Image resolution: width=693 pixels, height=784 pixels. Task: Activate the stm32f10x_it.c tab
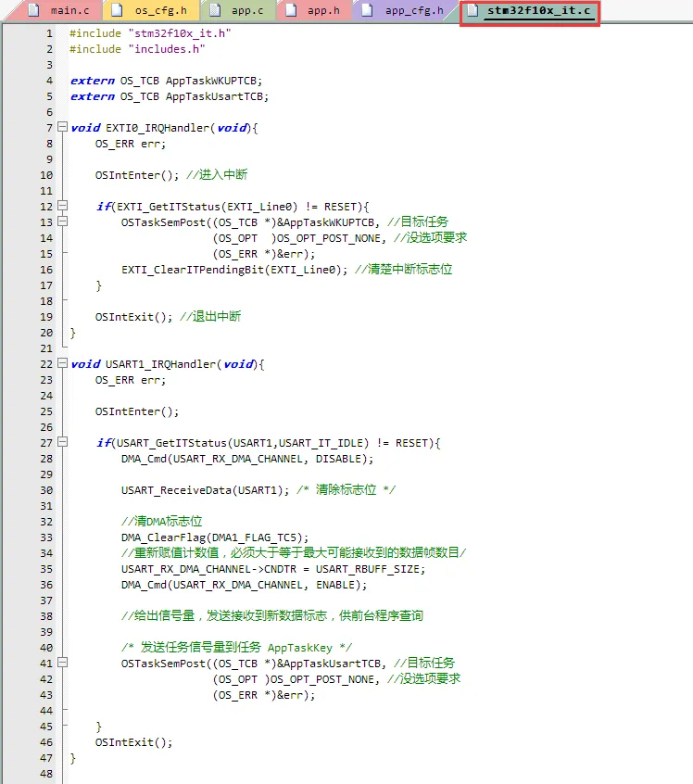point(537,11)
